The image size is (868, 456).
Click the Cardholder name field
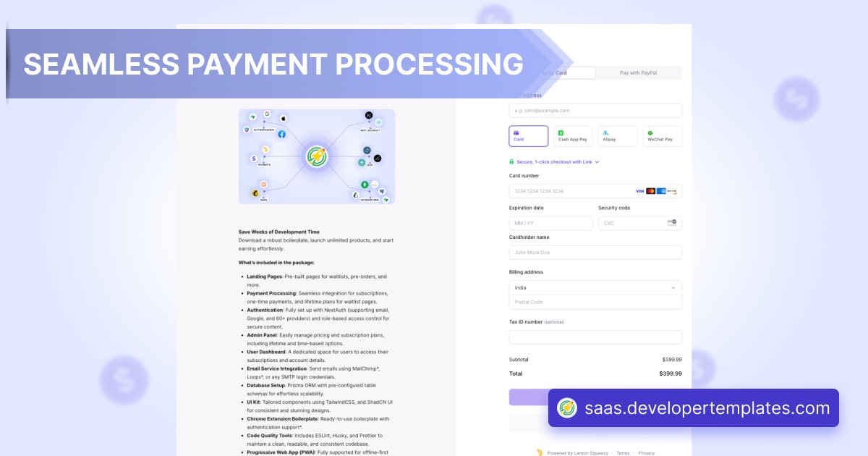point(595,253)
